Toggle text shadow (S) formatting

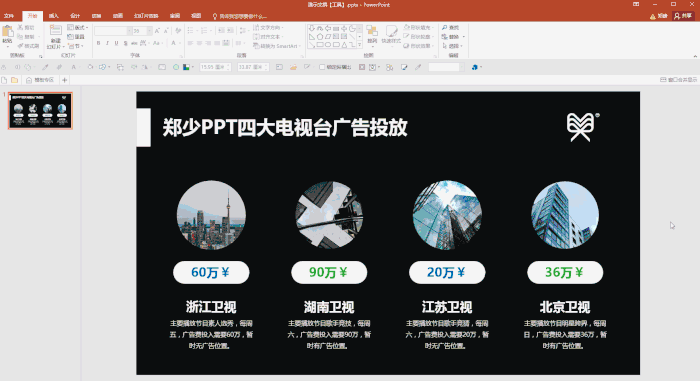pos(125,43)
